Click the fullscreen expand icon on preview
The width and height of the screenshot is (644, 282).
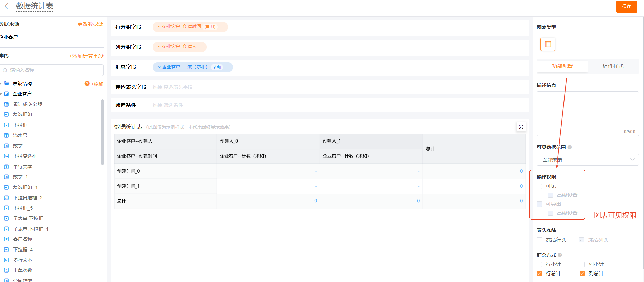tap(521, 127)
